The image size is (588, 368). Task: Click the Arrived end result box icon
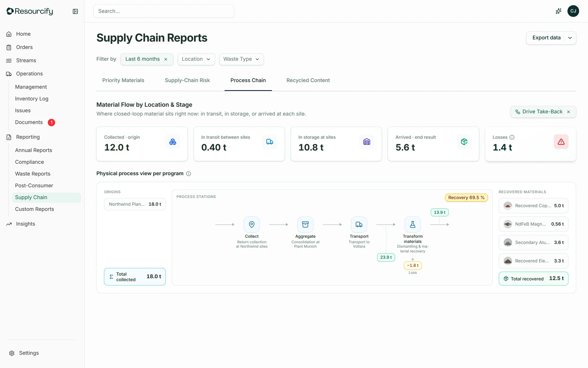coord(464,142)
